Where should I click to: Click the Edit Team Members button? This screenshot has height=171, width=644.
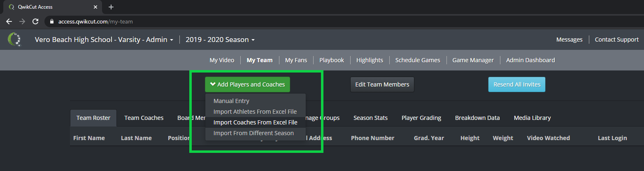(382, 84)
